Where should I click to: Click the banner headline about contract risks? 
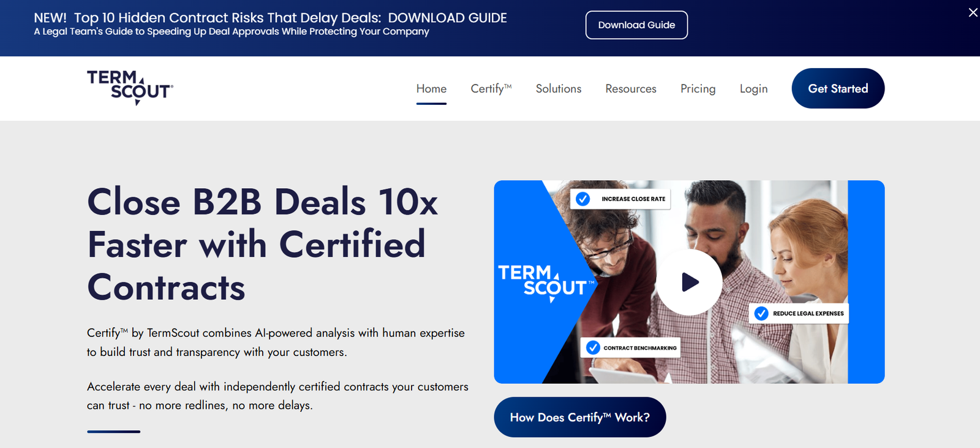pos(270,18)
